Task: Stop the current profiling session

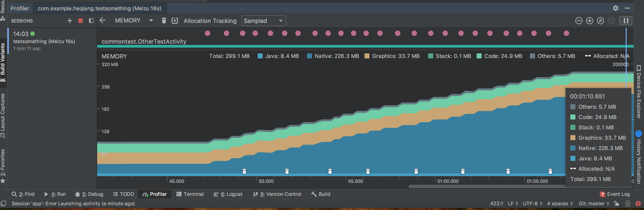Action: point(81,21)
